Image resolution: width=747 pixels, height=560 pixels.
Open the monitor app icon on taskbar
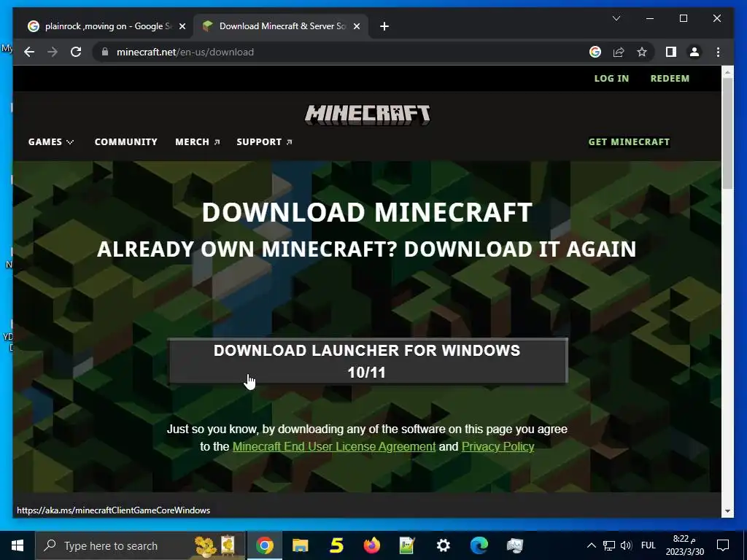(x=515, y=545)
